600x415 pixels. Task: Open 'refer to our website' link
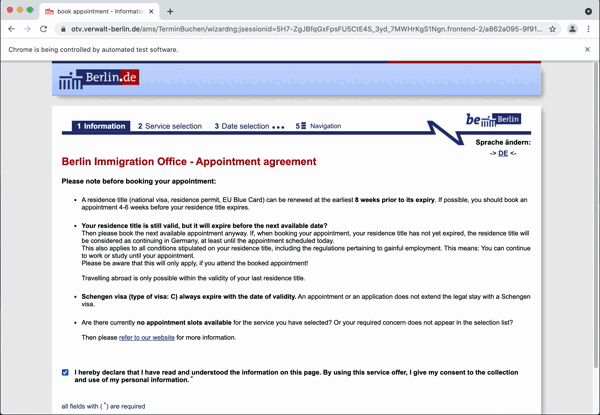pyautogui.click(x=147, y=337)
